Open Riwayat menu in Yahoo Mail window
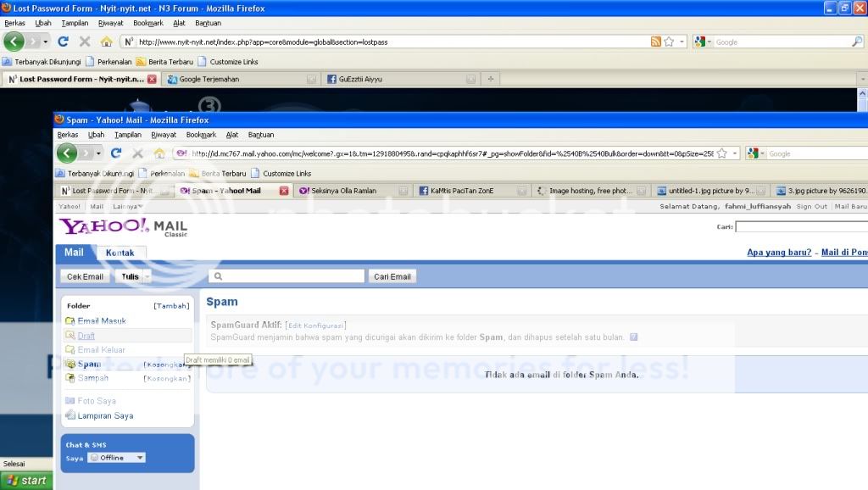The width and height of the screenshot is (868, 490). 164,135
